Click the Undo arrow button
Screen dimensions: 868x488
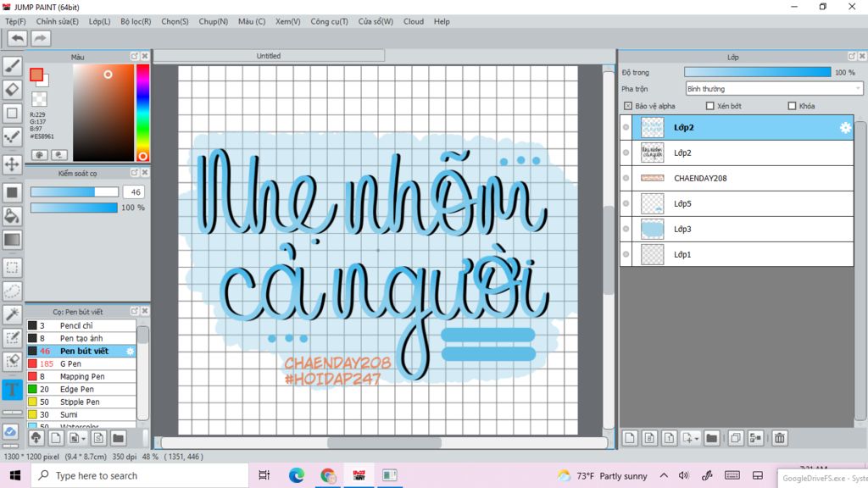[18, 38]
